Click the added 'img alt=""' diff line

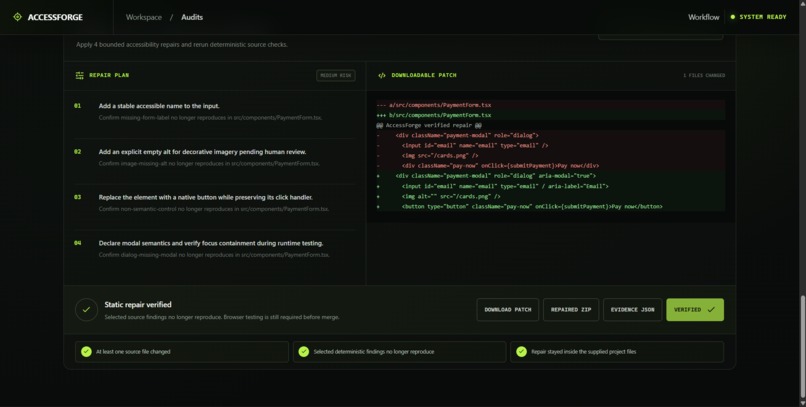click(551, 196)
